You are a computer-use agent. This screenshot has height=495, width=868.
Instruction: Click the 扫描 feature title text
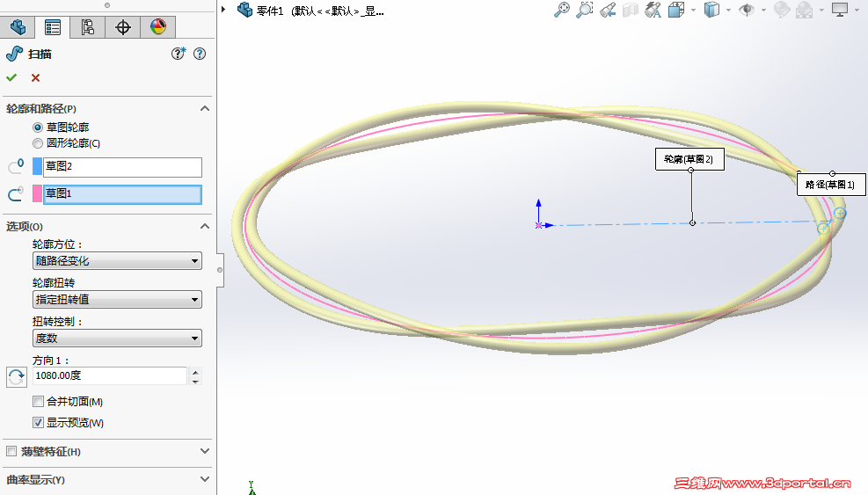point(40,55)
